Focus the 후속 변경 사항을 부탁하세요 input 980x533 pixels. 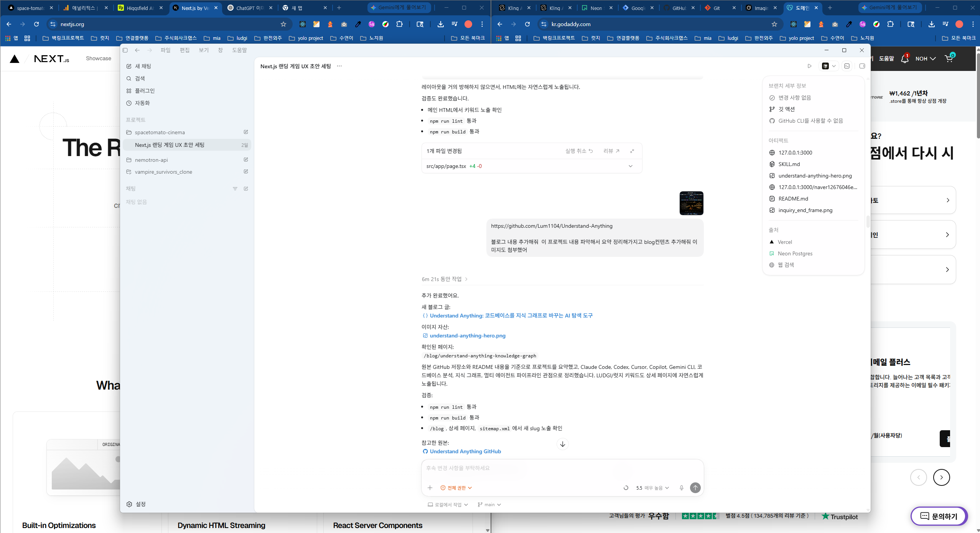click(562, 468)
